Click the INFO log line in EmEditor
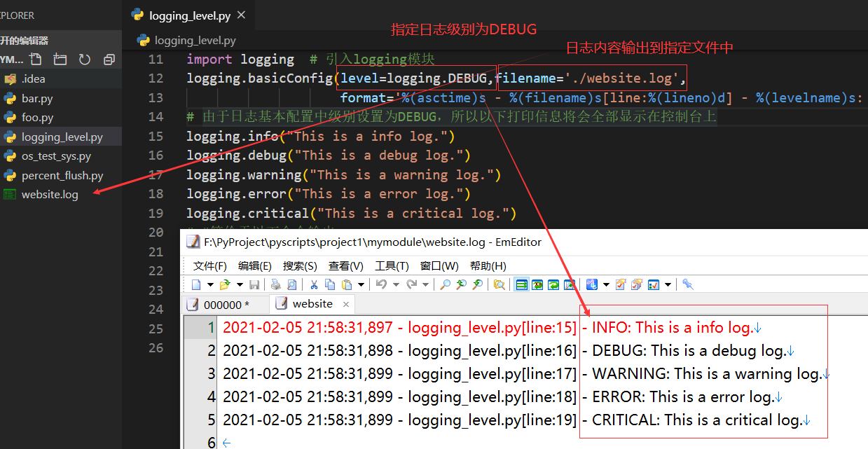Screen dimensions: 868x449 click(492, 327)
